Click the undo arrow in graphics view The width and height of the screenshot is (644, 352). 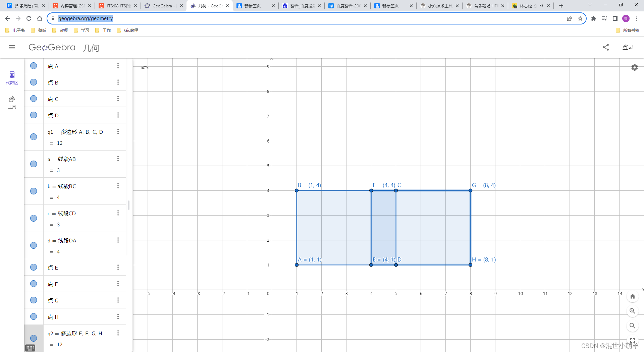click(145, 67)
